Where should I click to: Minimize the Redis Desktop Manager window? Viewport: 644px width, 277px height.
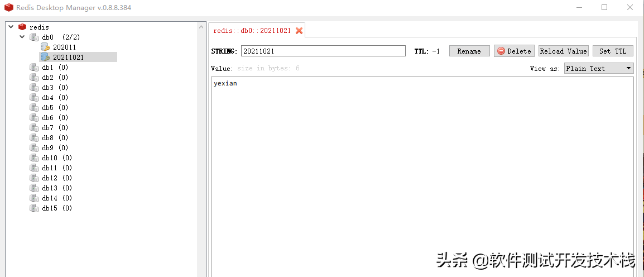579,7
